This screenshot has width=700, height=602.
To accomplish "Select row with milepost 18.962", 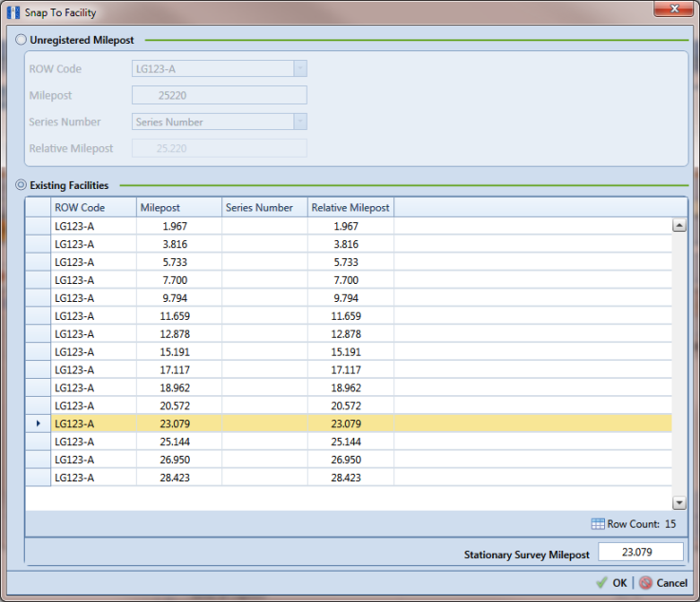I will tap(349, 387).
